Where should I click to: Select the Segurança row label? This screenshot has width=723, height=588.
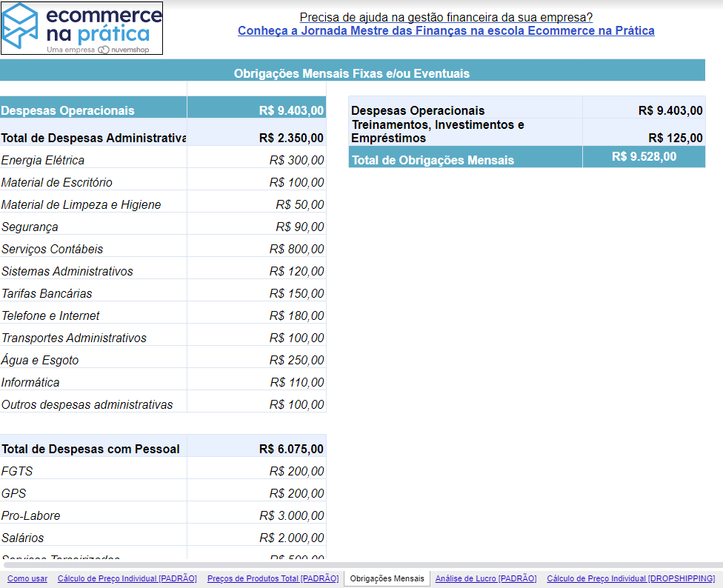point(93,224)
